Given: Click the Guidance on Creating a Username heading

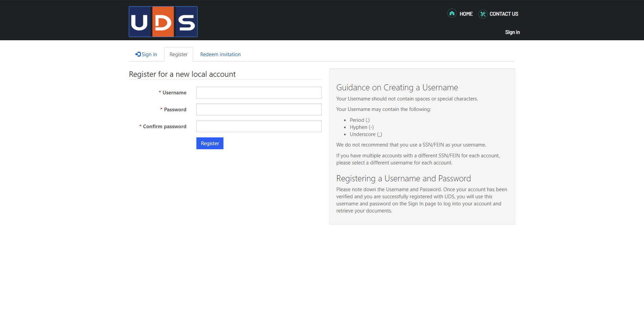Looking at the screenshot, I should pyautogui.click(x=397, y=87).
